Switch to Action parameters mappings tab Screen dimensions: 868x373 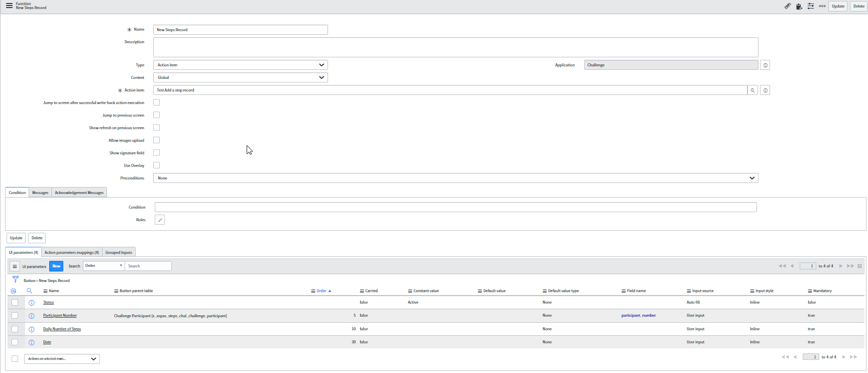(72, 252)
